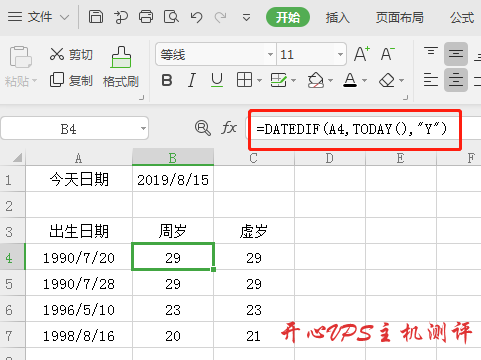Select column C header

[254, 158]
